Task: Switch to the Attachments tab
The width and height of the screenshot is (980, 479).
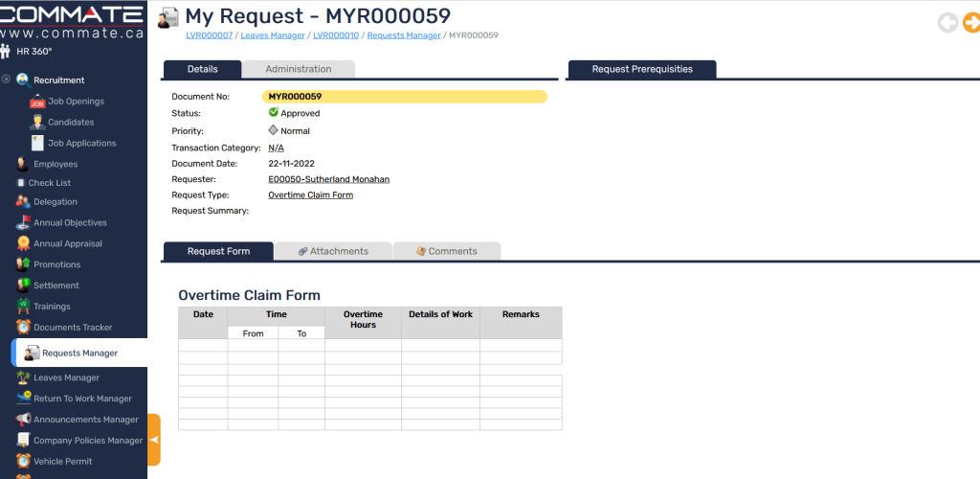Action: pos(334,251)
